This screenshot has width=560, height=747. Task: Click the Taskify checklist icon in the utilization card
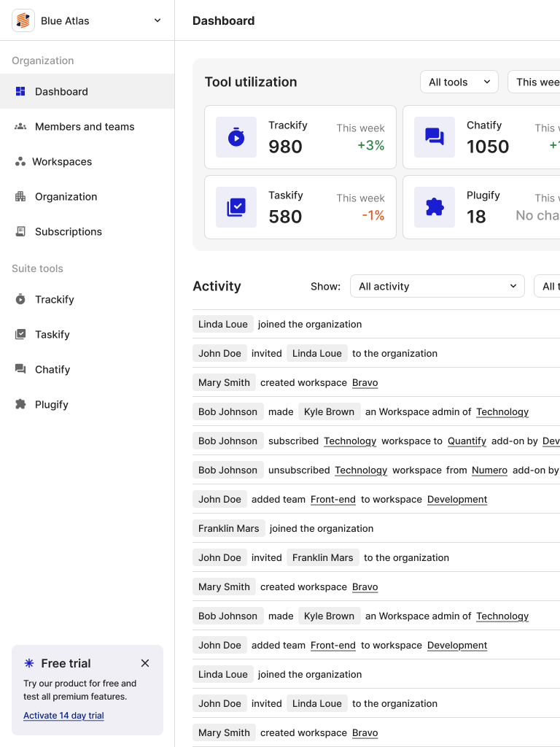[x=236, y=207]
